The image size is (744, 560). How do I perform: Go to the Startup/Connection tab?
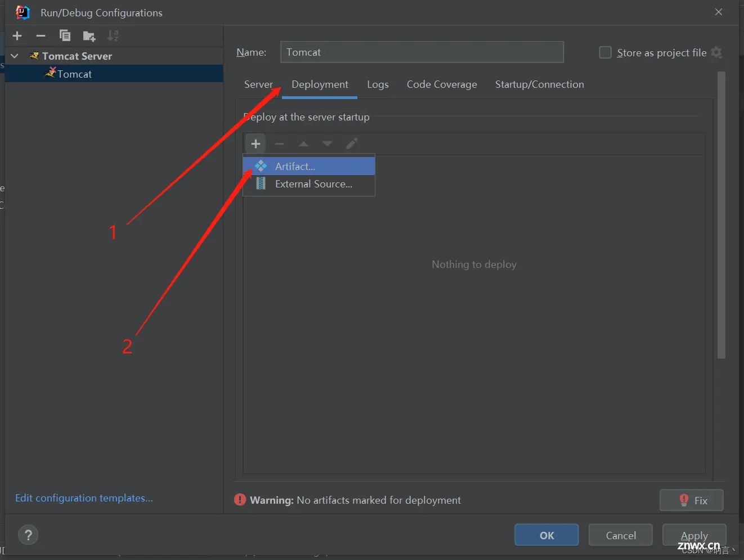click(x=540, y=84)
